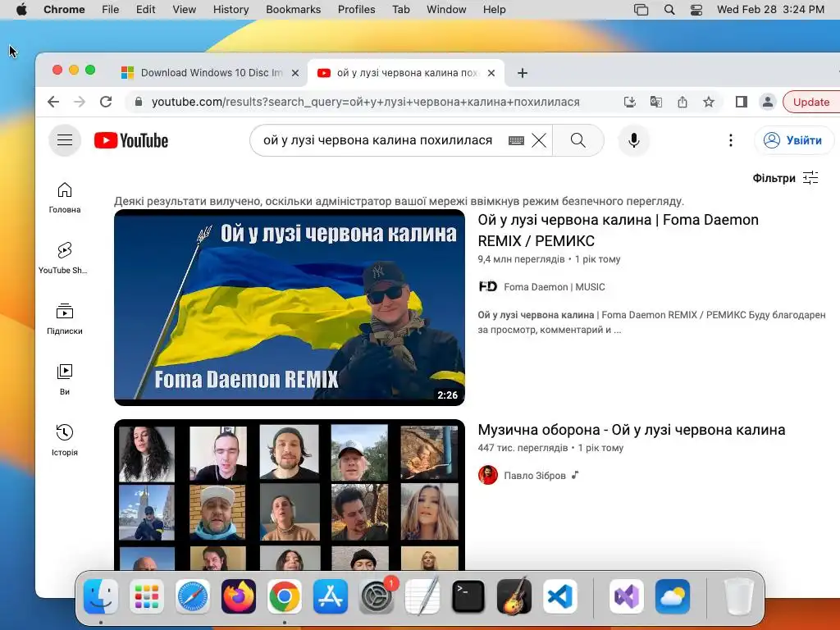Open the View menu
This screenshot has width=840, height=630.
click(x=185, y=9)
